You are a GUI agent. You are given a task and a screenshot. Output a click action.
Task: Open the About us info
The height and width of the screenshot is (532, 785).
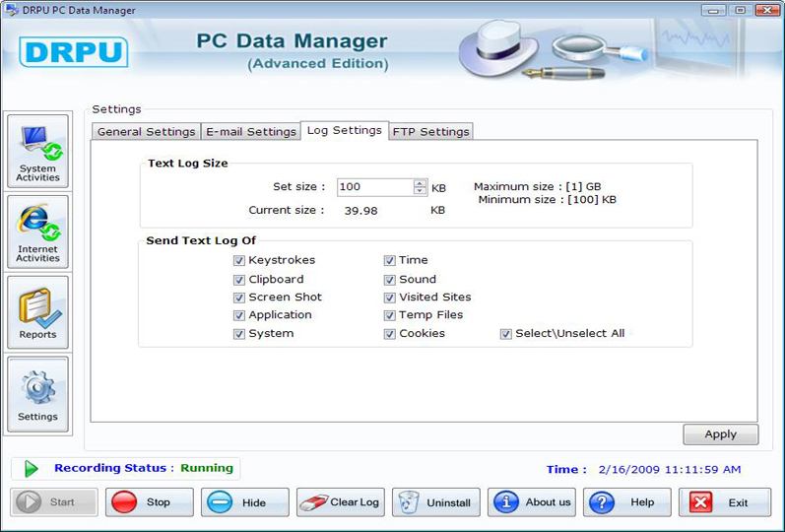[532, 501]
